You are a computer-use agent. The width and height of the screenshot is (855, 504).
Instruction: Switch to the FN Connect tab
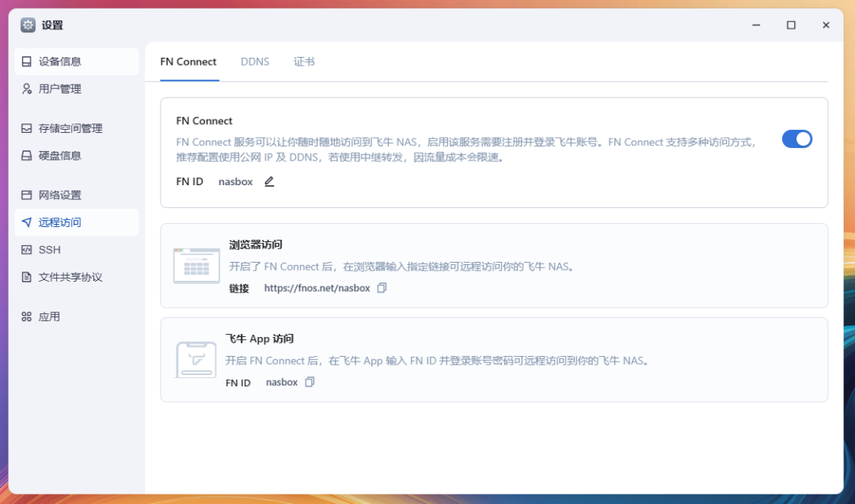click(x=188, y=62)
